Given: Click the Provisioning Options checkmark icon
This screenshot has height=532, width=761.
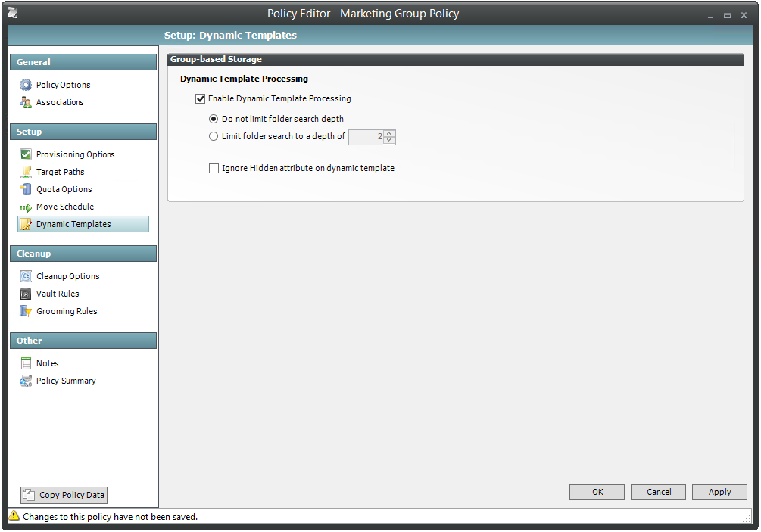Looking at the screenshot, I should point(26,154).
